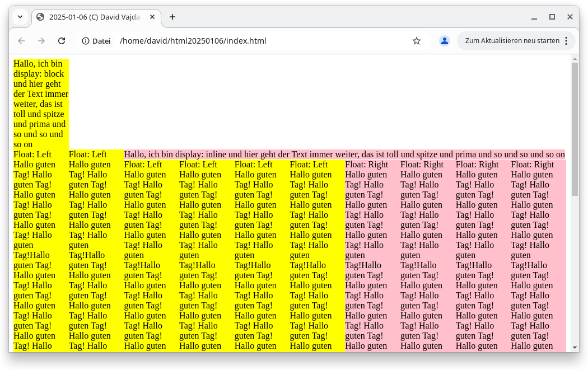Click the globe favicon on the active tab
The height and width of the screenshot is (370, 588).
tap(40, 17)
